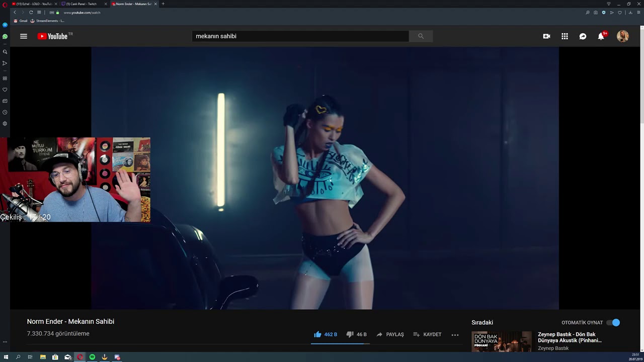Open the Opera sidebar speed dial grid icon
This screenshot has height=362, width=644.
tap(5, 78)
